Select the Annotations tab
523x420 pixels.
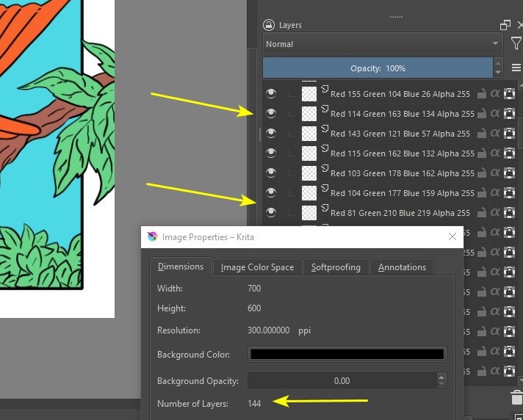pyautogui.click(x=402, y=267)
